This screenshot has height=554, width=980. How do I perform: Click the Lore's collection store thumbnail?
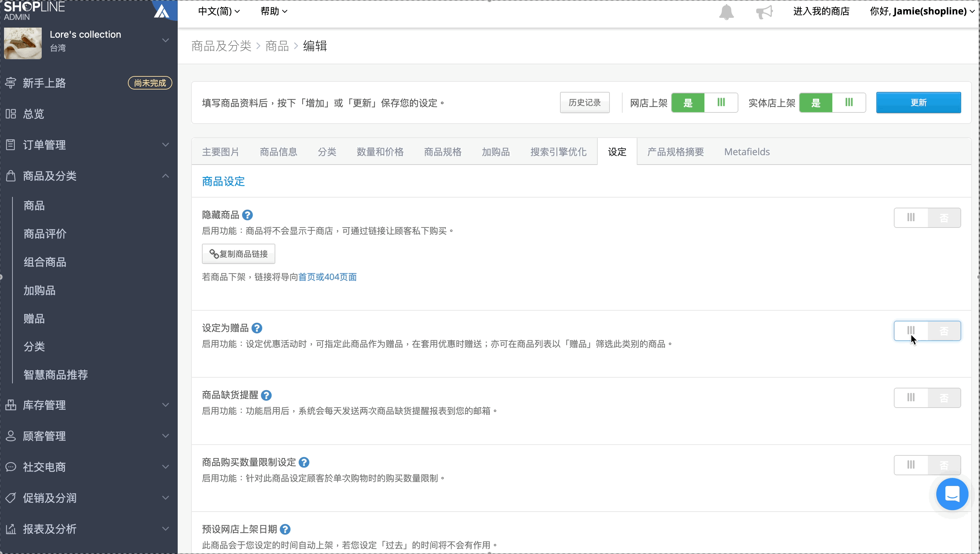coord(23,43)
